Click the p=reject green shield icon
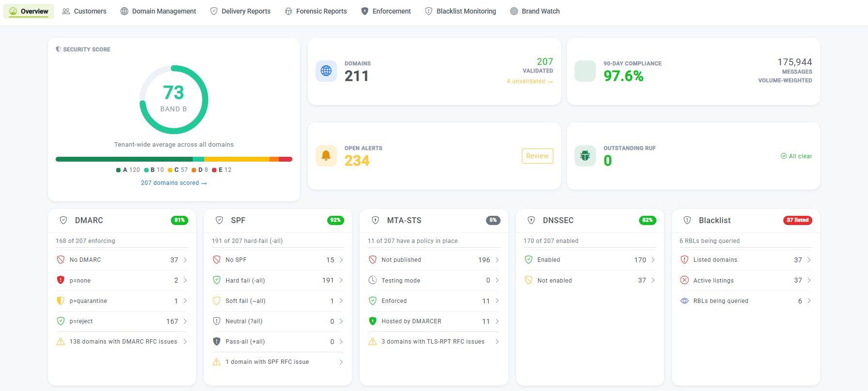The height and width of the screenshot is (391, 868). (61, 321)
